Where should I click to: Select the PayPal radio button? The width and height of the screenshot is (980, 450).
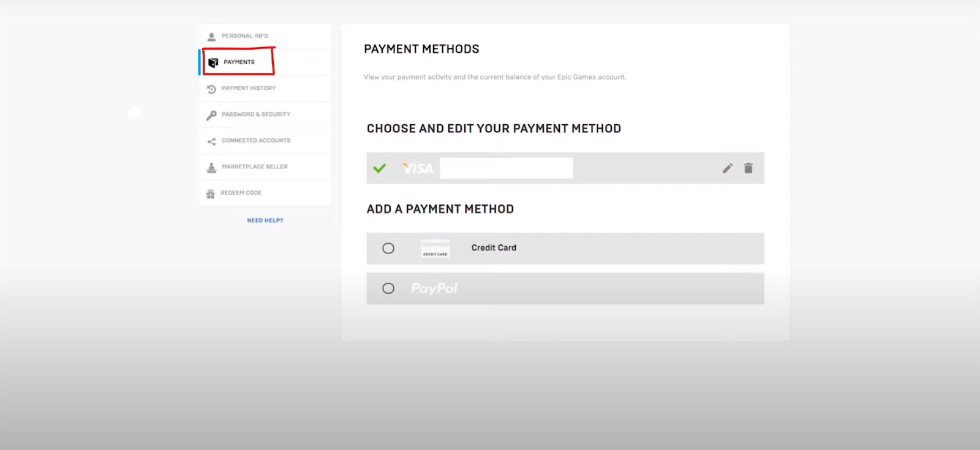(x=388, y=288)
